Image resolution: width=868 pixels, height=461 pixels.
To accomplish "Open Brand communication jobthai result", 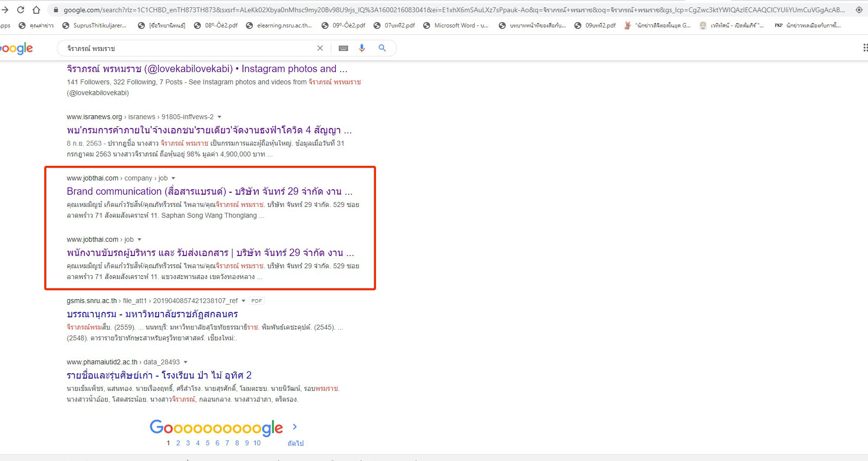I will coord(209,191).
